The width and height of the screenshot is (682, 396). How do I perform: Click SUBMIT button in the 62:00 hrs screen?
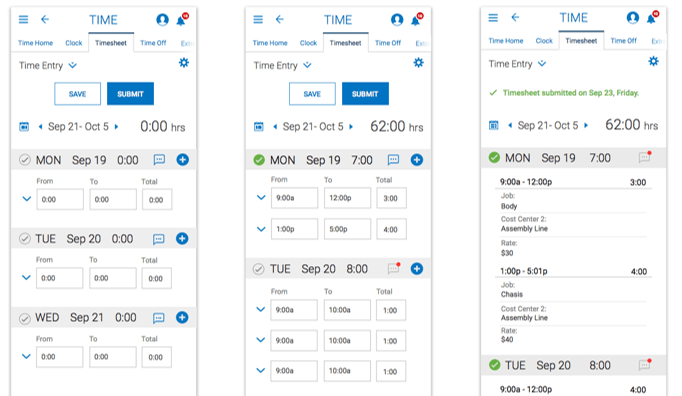pyautogui.click(x=365, y=94)
